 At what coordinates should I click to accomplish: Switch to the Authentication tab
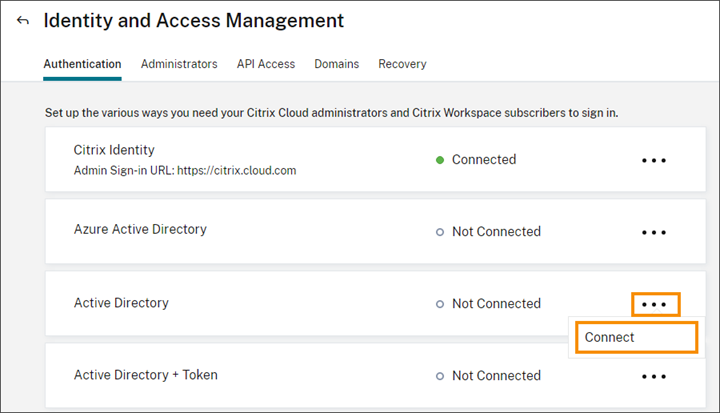pos(82,64)
